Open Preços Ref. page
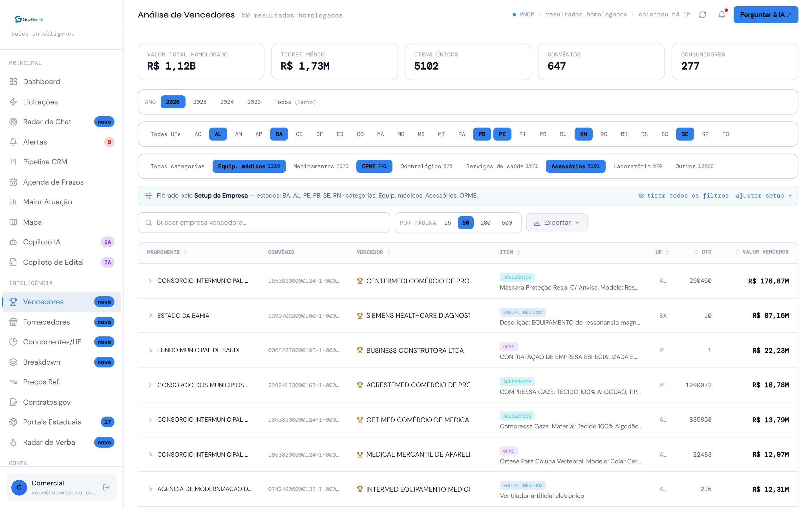This screenshot has width=812, height=508. (x=62, y=382)
